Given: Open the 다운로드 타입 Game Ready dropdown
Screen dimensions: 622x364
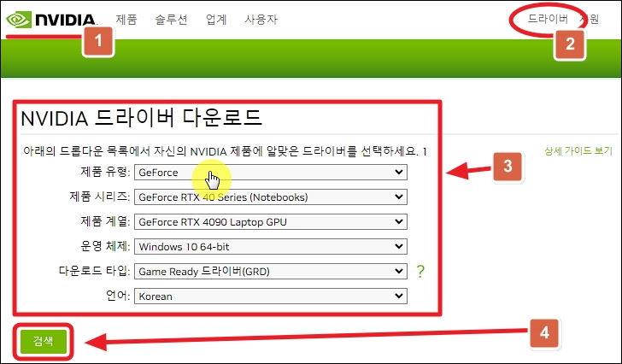Looking at the screenshot, I should click(271, 271).
